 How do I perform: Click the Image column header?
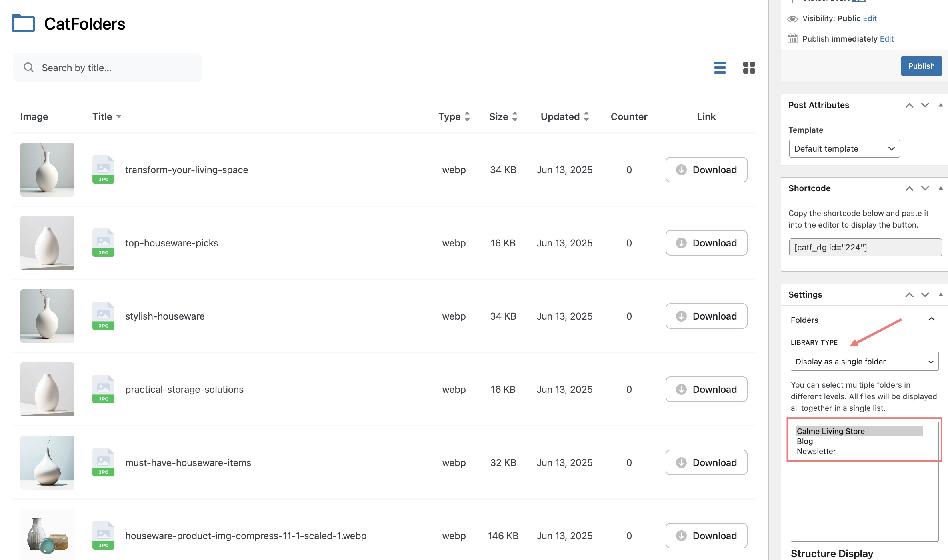point(34,116)
